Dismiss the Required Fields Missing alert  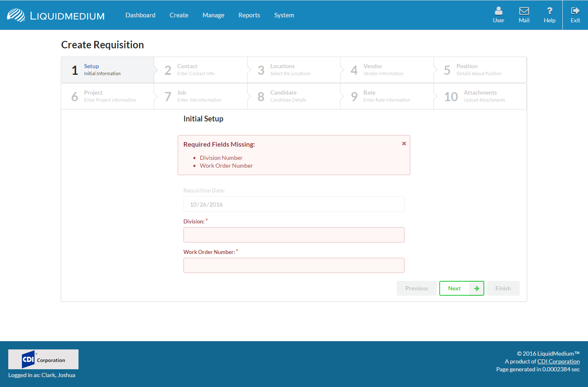tap(404, 144)
